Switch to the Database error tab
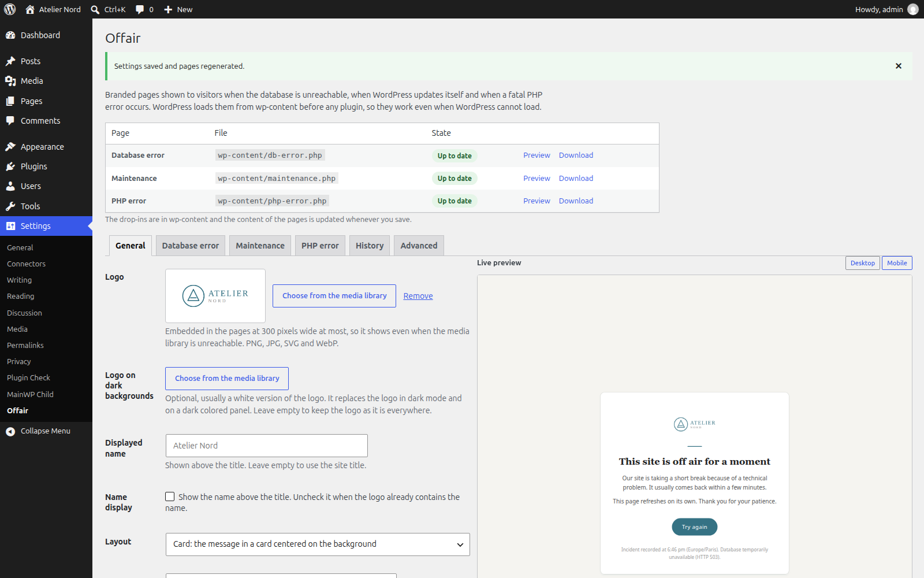This screenshot has height=578, width=924. click(191, 246)
